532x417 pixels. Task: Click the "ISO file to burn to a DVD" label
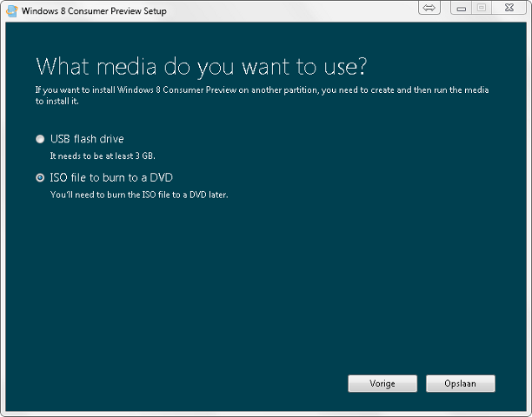click(112, 177)
